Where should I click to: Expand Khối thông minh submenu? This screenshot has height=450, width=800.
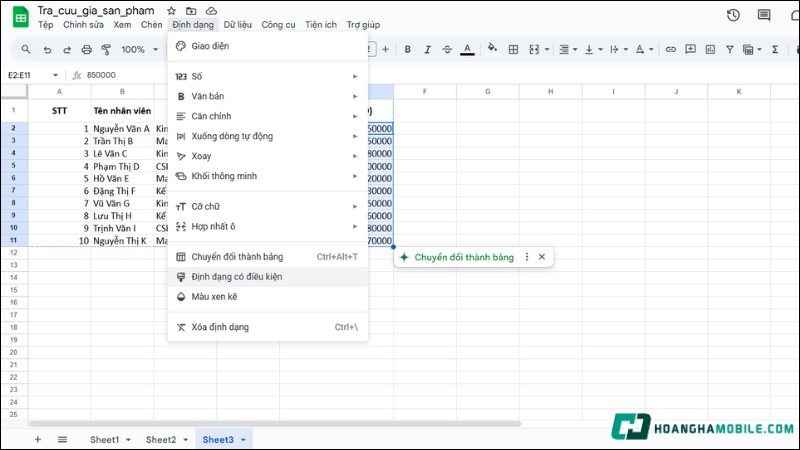pyautogui.click(x=267, y=176)
